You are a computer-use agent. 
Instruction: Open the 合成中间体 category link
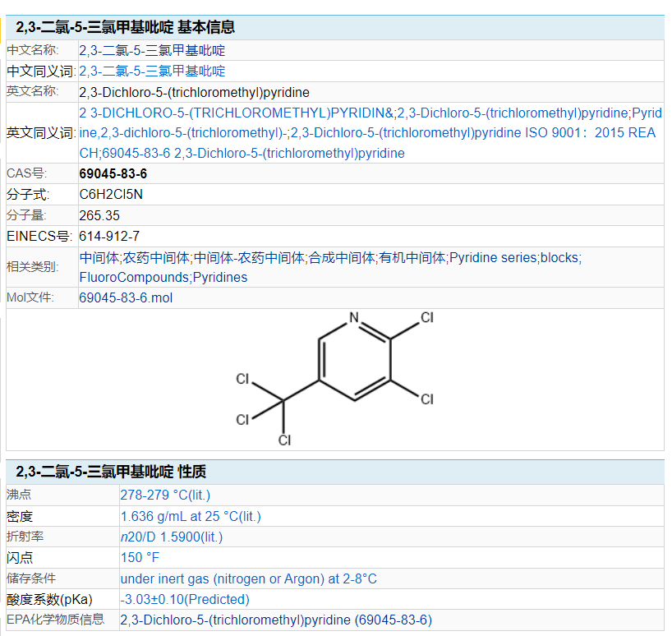(342, 257)
